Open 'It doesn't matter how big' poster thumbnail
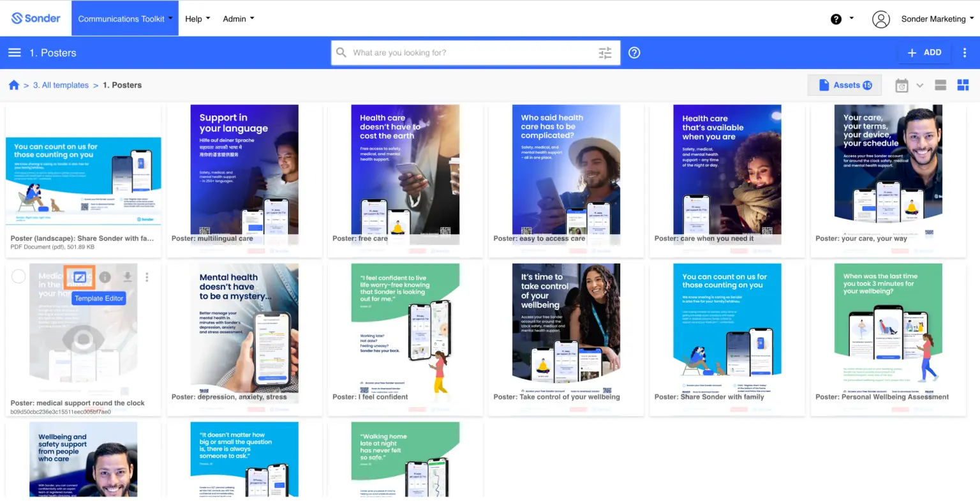The width and height of the screenshot is (980, 501). 244,459
